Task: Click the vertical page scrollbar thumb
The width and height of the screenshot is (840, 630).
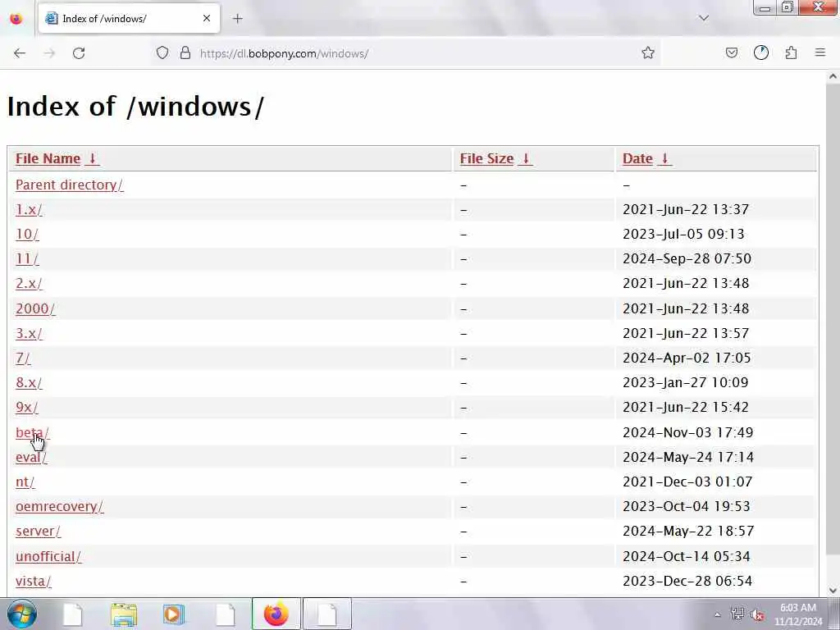Action: pyautogui.click(x=833, y=319)
